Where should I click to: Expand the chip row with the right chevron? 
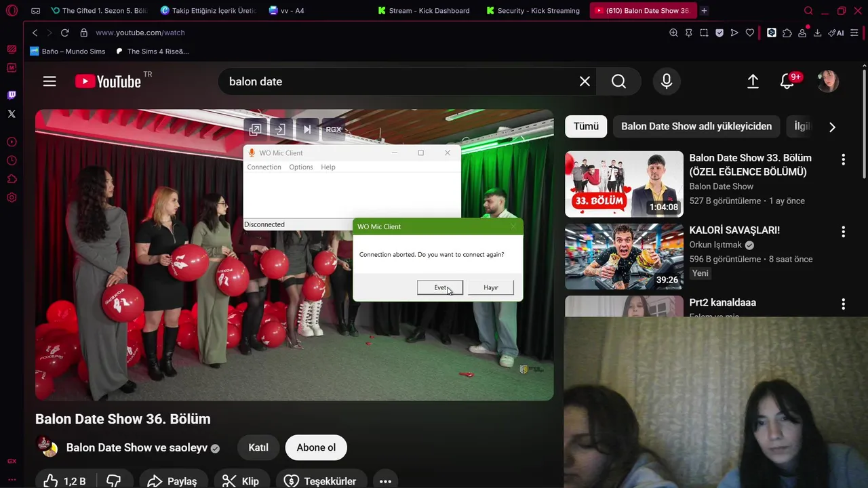pos(832,127)
